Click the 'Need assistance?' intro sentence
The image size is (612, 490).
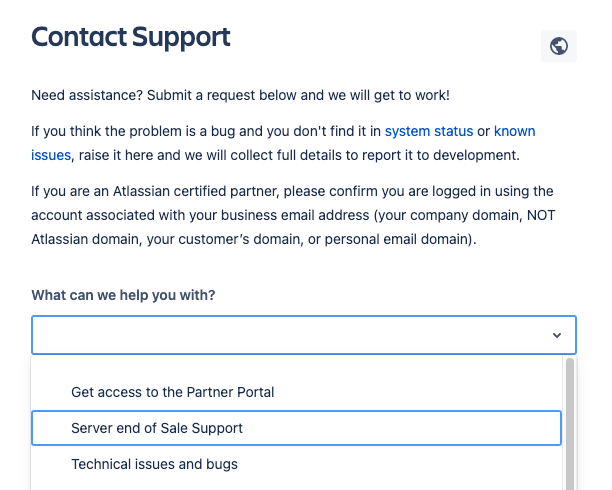click(x=240, y=95)
